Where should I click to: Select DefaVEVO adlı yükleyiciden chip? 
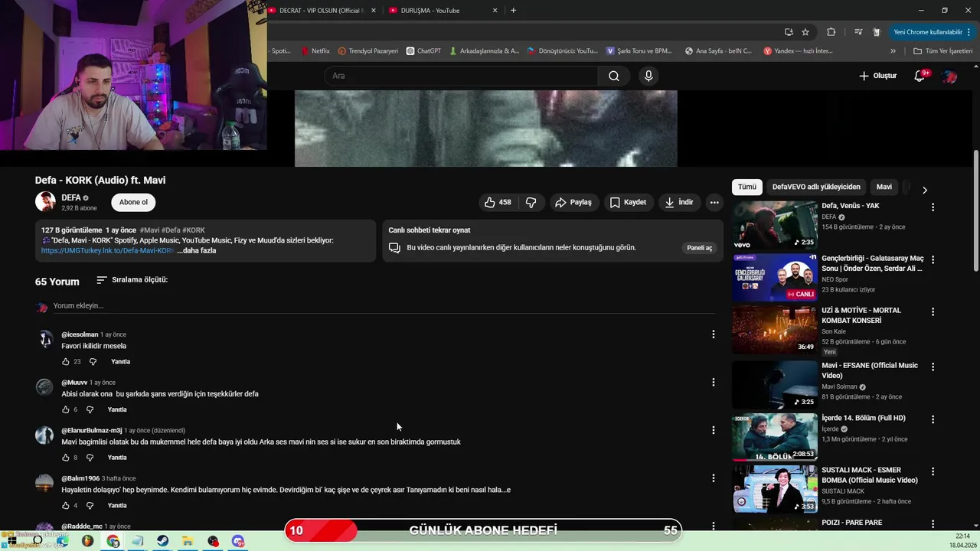point(816,187)
